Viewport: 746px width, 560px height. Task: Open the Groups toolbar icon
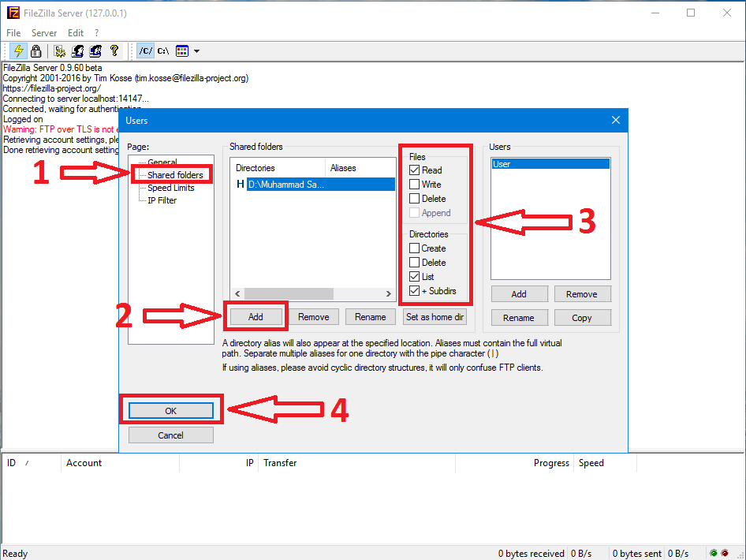(95, 50)
